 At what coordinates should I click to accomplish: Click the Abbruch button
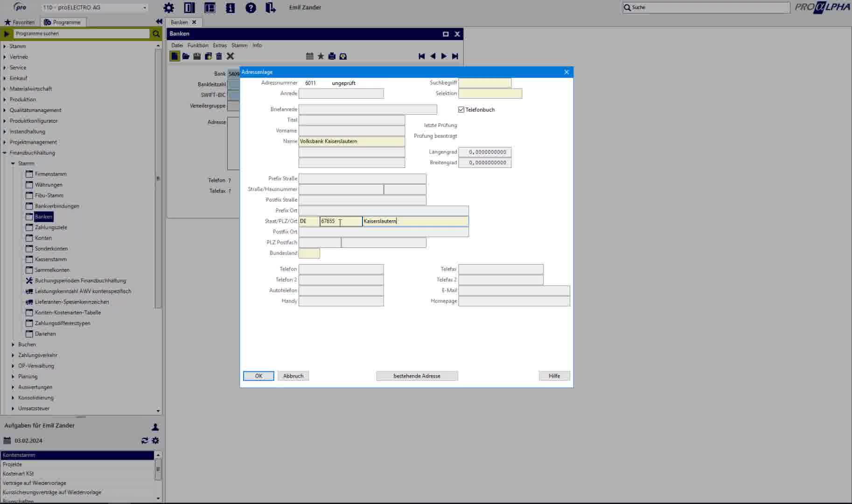click(293, 376)
